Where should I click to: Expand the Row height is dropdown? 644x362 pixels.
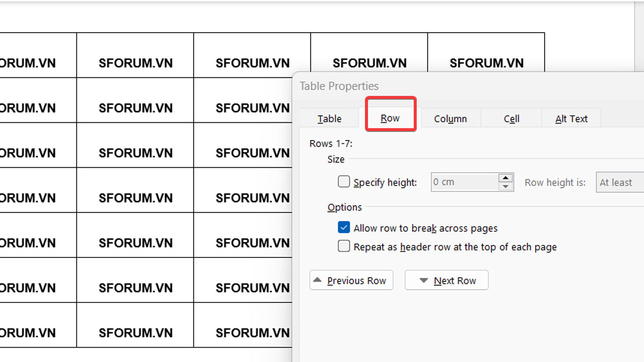(620, 182)
